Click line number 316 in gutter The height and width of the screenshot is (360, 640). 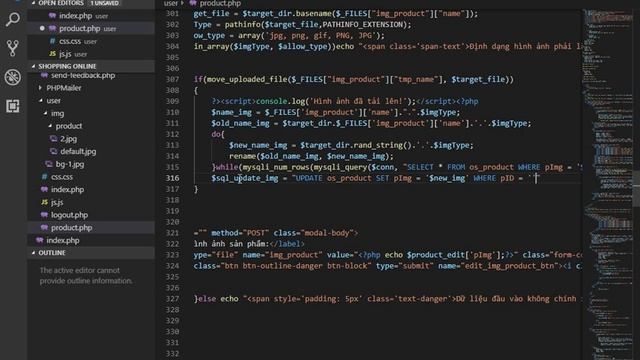(173, 178)
